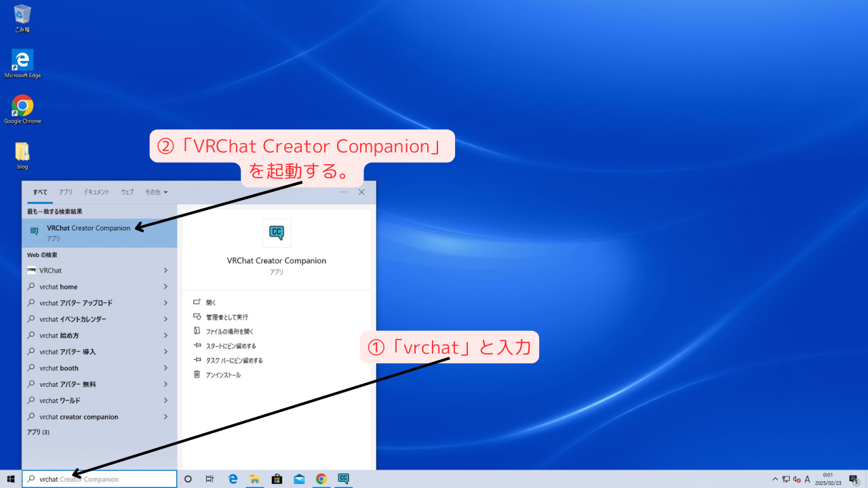Expand the 'vrchat home' suggestion arrow
868x488 pixels.
pyautogui.click(x=165, y=287)
